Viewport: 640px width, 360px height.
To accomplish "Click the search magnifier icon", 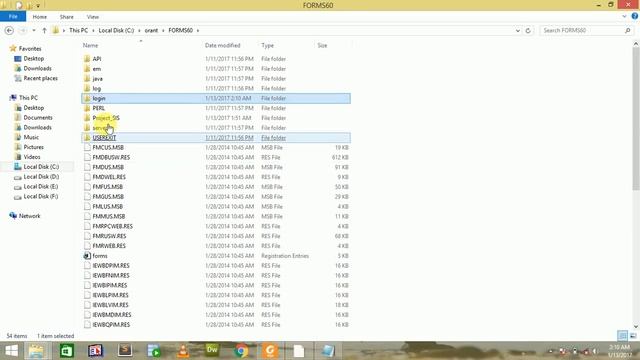I will [x=628, y=31].
